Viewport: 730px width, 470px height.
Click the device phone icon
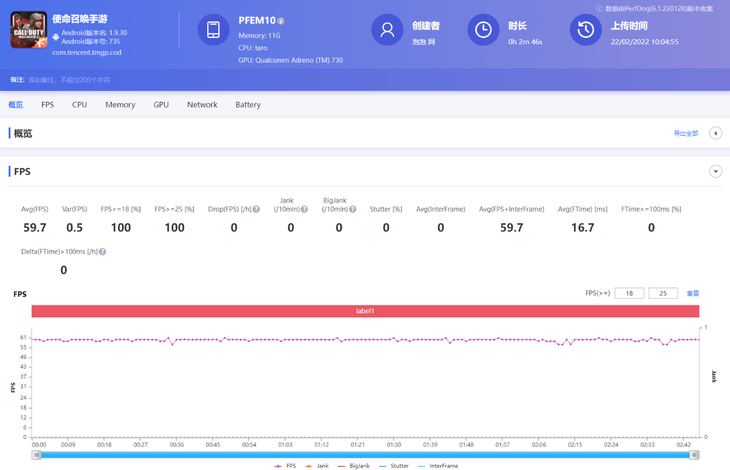213,31
